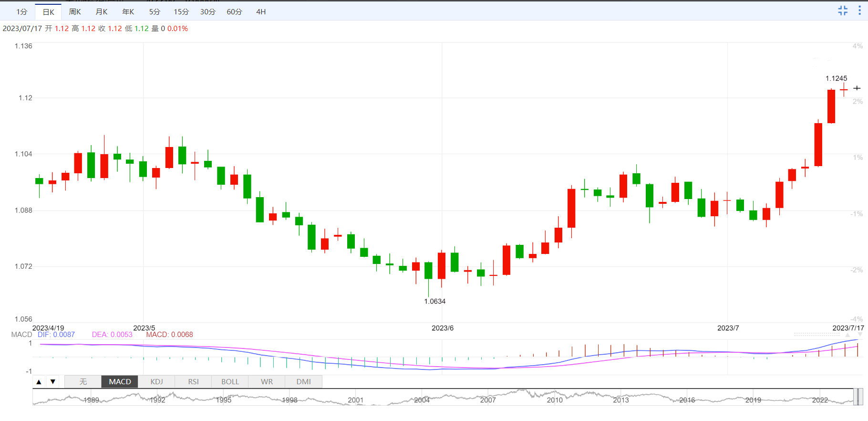Show the RSI indicator
Image resolution: width=868 pixels, height=421 pixels.
tap(193, 381)
